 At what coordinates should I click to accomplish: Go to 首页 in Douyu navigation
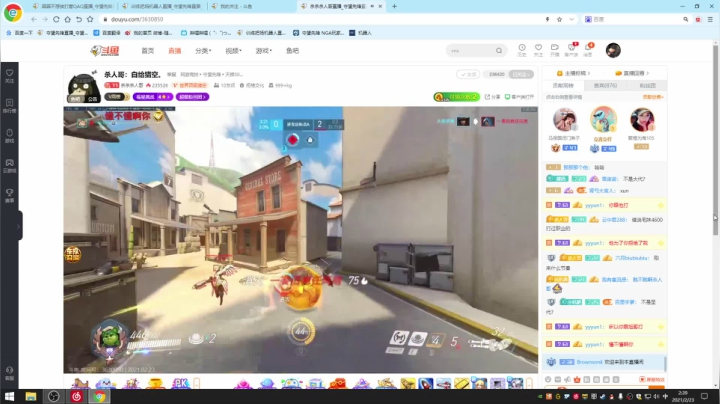(148, 50)
